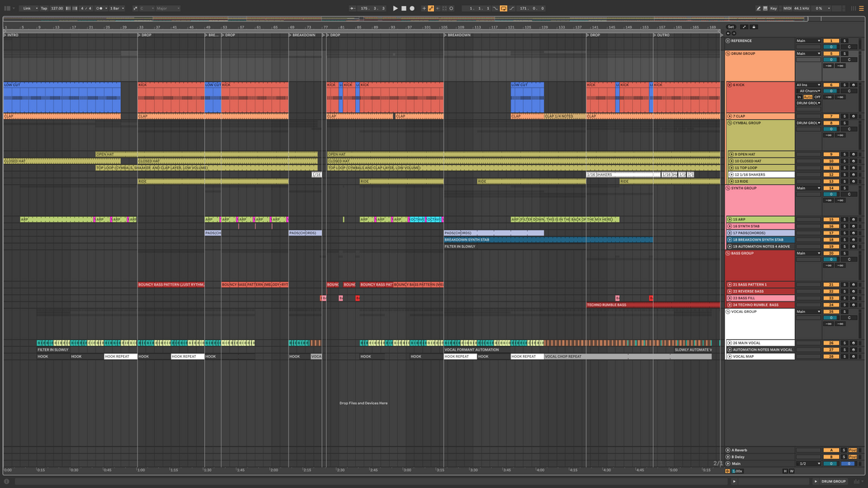The height and width of the screenshot is (488, 868).
Task: Toggle the computer MIDI keyboard icon
Action: pyautogui.click(x=765, y=8)
